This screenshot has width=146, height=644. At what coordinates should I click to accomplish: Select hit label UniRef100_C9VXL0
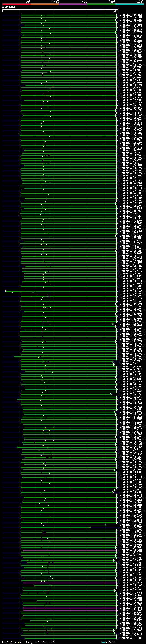131,623
